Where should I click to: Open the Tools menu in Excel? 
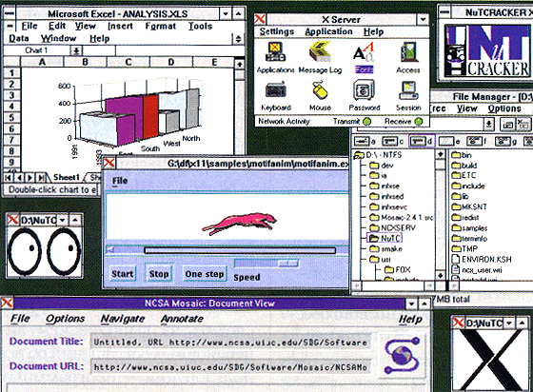(x=200, y=26)
